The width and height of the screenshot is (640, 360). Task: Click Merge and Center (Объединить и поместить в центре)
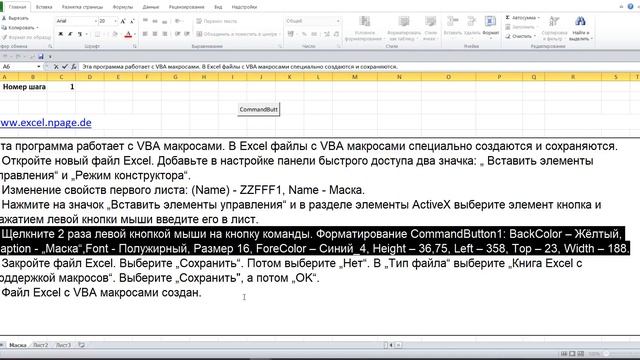237,34
